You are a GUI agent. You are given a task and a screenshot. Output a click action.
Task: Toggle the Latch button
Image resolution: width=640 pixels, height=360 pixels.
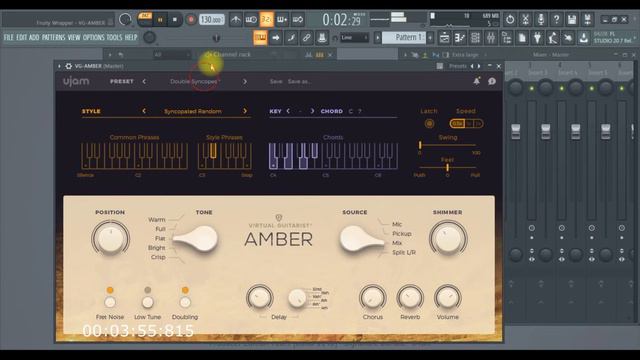(x=429, y=123)
